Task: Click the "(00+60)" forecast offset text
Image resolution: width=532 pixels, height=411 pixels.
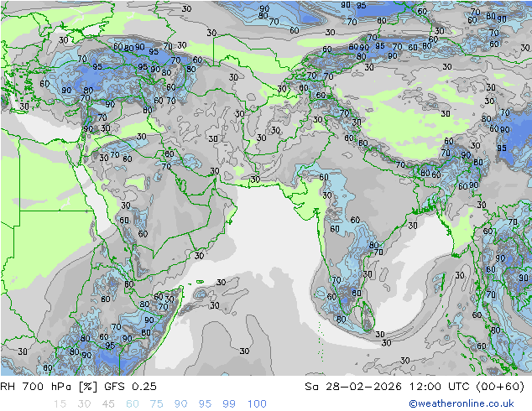Action: coord(500,386)
